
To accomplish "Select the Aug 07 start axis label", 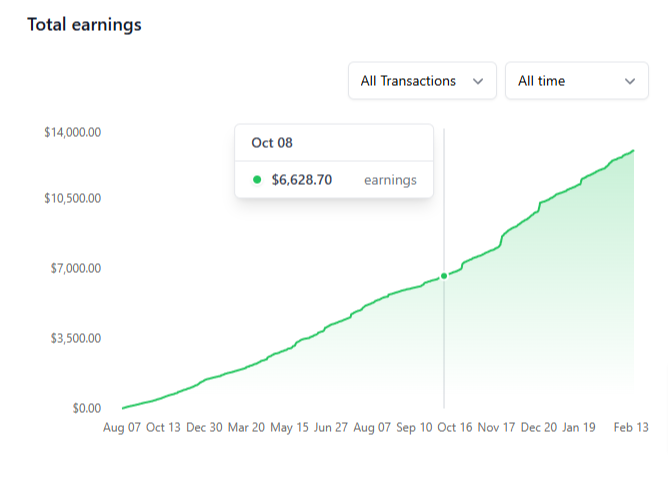I will 123,427.
